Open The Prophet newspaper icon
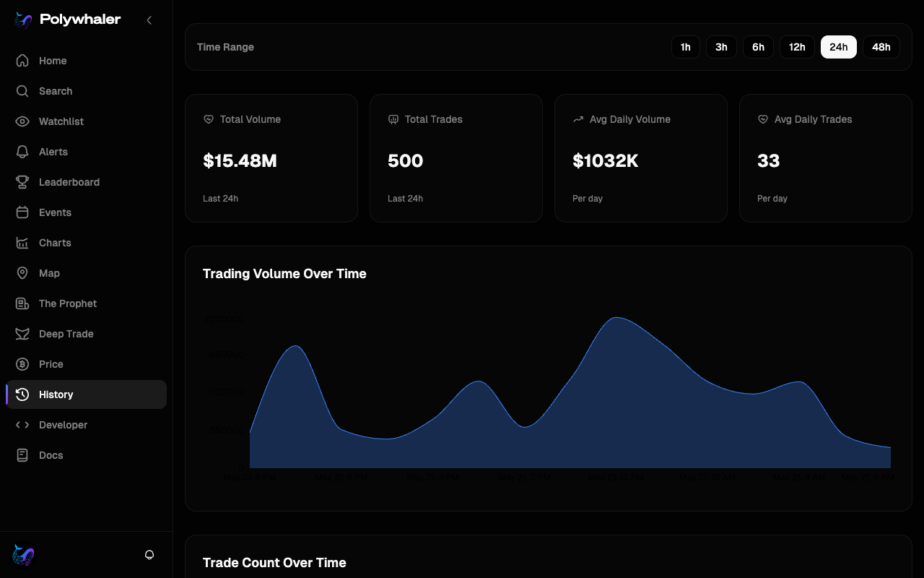The image size is (924, 578). click(22, 303)
